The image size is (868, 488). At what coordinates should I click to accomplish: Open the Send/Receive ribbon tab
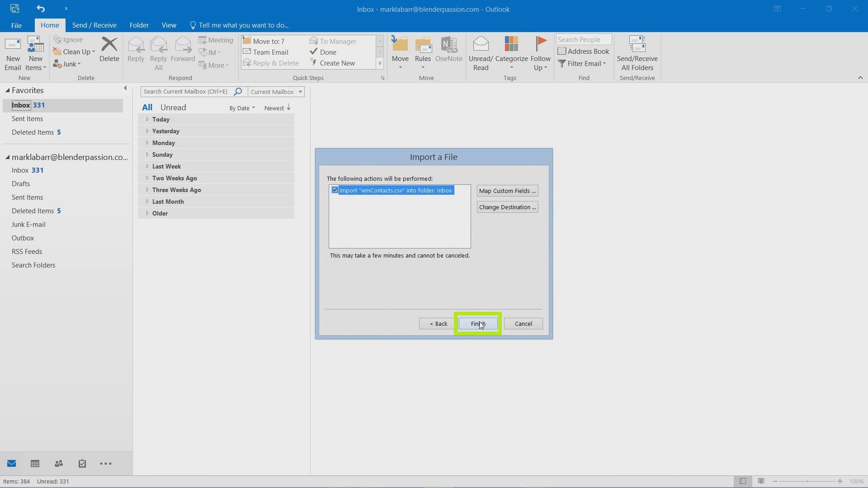point(94,25)
